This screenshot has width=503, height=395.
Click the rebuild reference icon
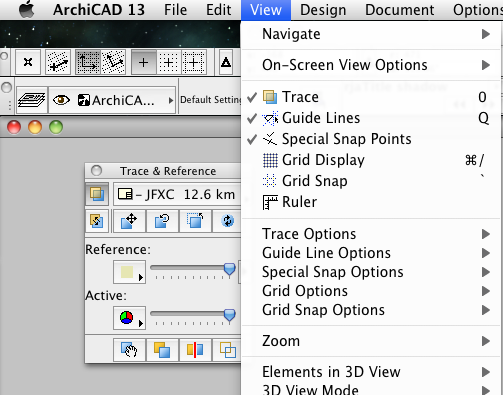(227, 221)
